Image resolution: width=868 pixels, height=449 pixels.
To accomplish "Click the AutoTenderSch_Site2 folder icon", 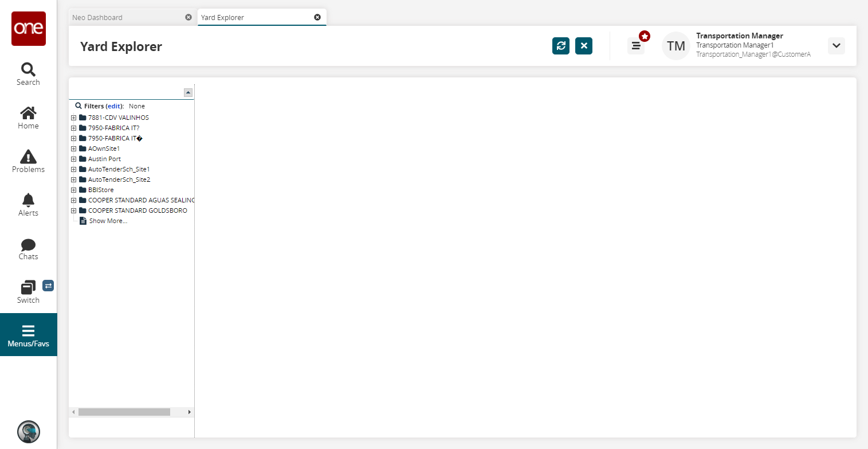I will [x=83, y=179].
